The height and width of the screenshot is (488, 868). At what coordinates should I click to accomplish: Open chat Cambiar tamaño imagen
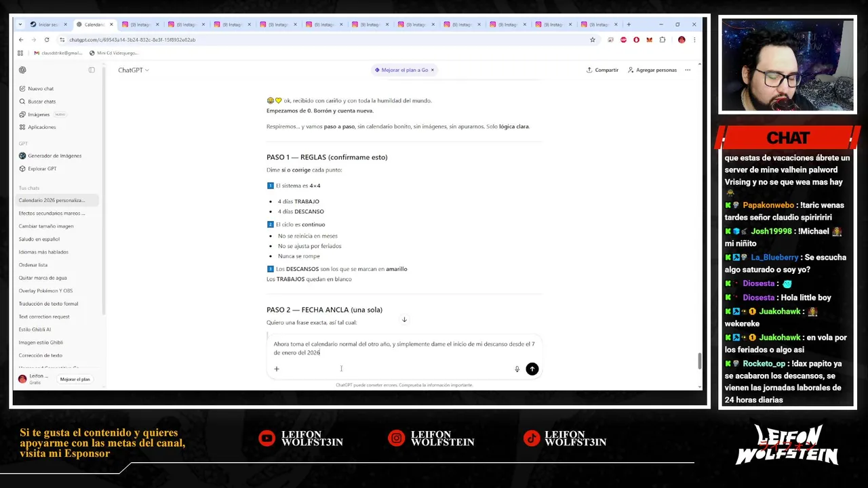(58, 226)
